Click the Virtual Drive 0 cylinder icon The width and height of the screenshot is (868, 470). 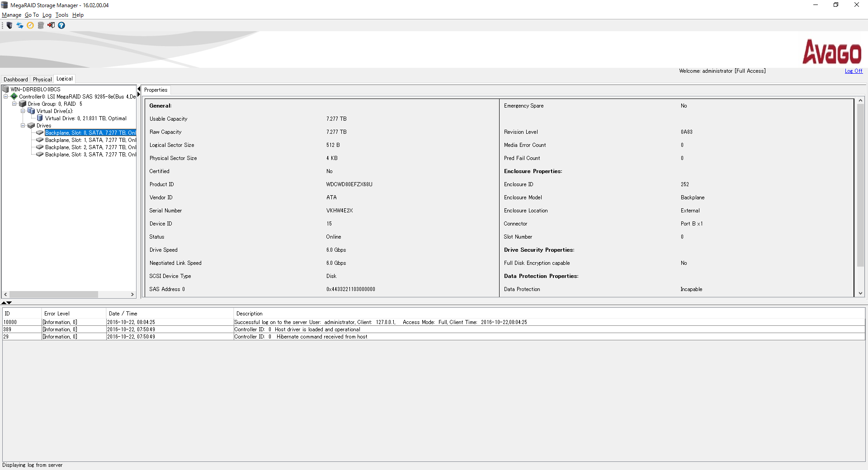[40, 118]
